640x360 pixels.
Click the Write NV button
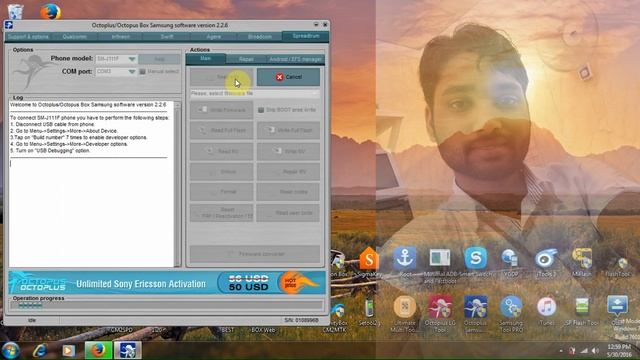(x=288, y=151)
